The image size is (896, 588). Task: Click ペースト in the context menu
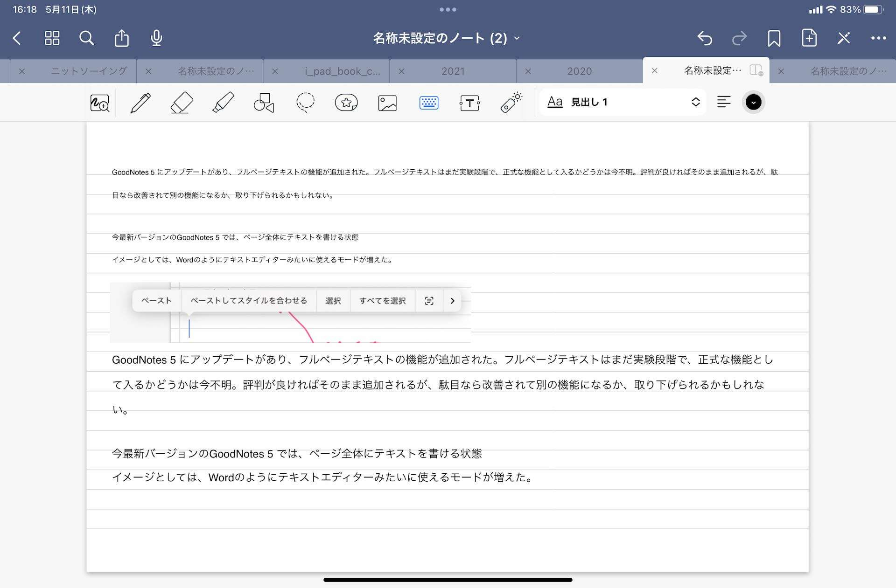[156, 301]
